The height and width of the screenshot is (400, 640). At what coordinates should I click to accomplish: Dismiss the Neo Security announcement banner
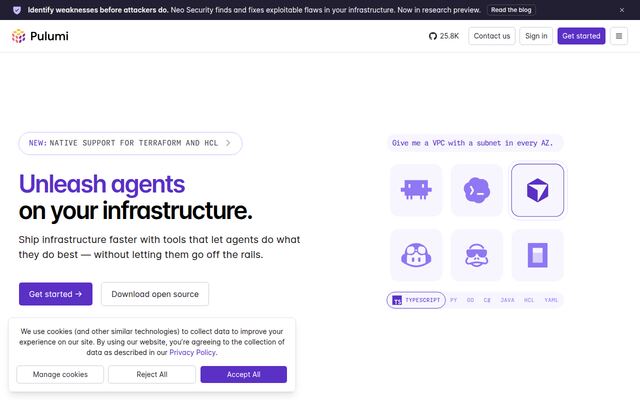tap(622, 10)
